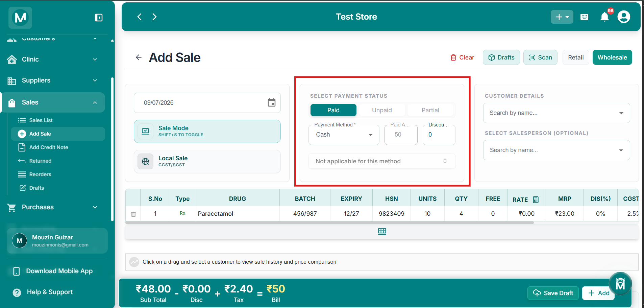
Task: Open Add Credit Note
Action: tap(57, 147)
